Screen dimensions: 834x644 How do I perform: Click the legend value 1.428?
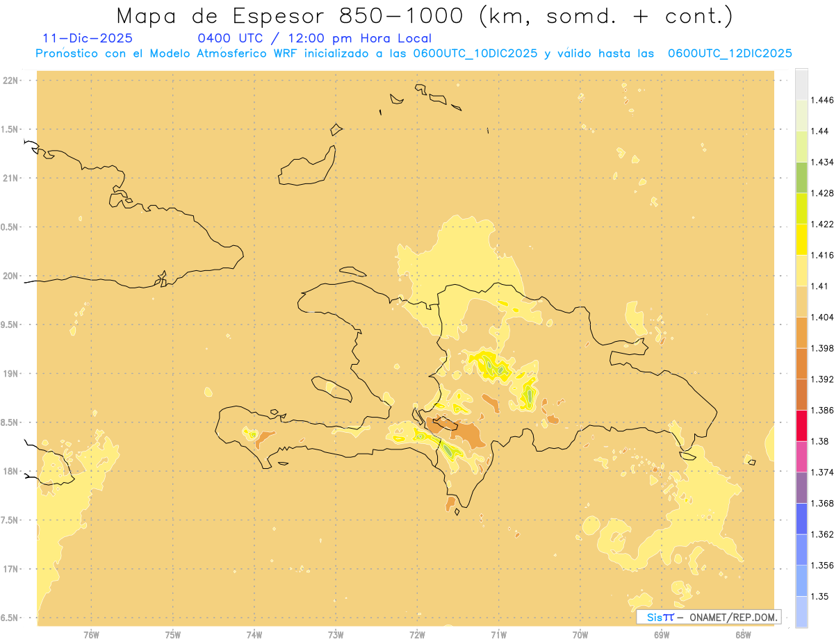pyautogui.click(x=822, y=193)
